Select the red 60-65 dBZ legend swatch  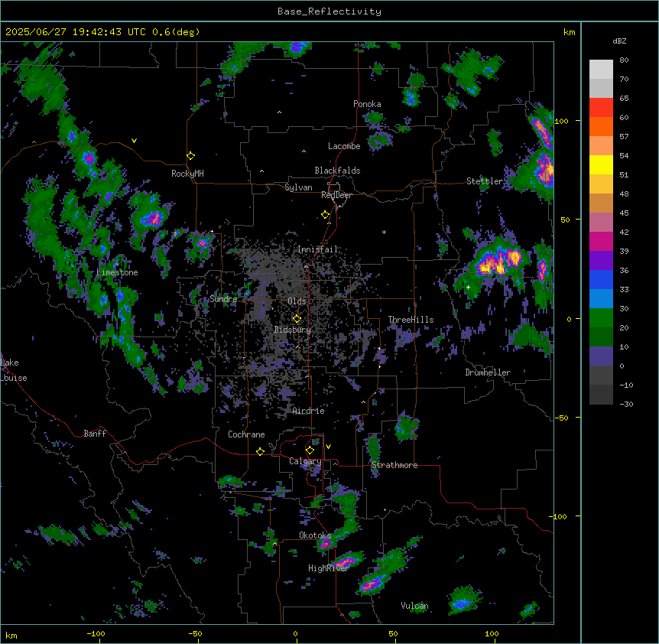point(601,108)
